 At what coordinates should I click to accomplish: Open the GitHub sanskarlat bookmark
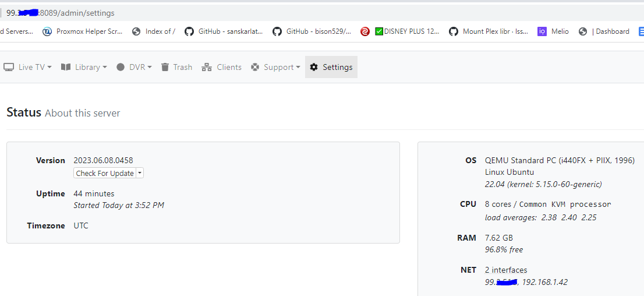coord(224,31)
